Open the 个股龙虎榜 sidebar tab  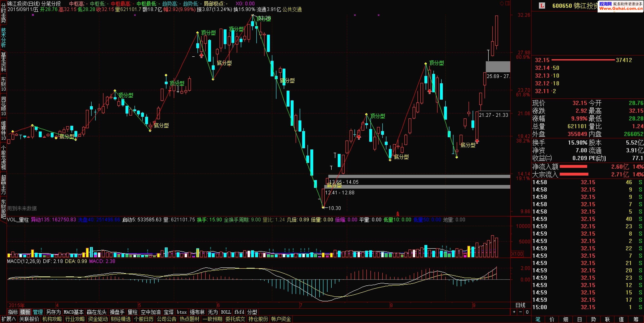point(3,157)
